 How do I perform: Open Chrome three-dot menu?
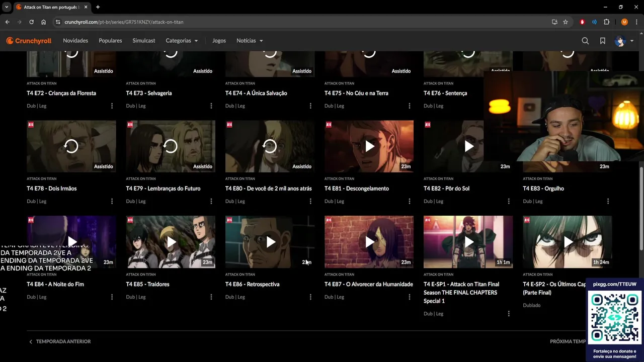(636, 22)
